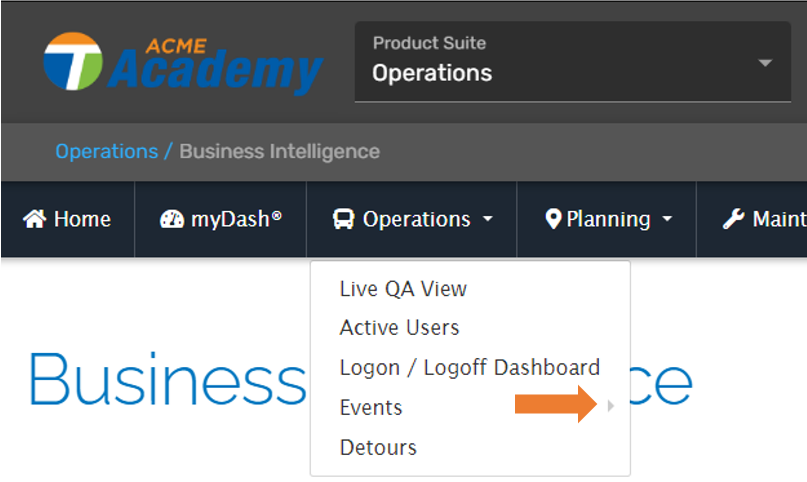Follow the Operations breadcrumb link
The image size is (807, 482).
(107, 151)
